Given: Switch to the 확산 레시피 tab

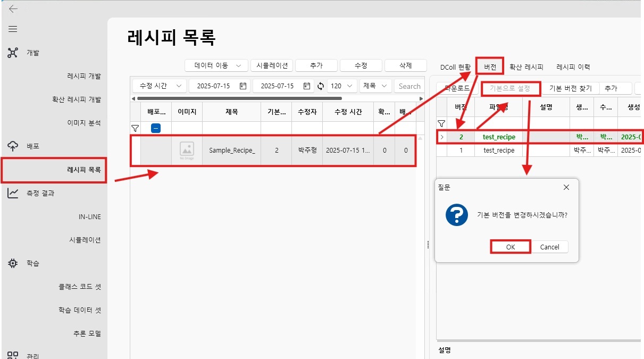Looking at the screenshot, I should tap(526, 67).
